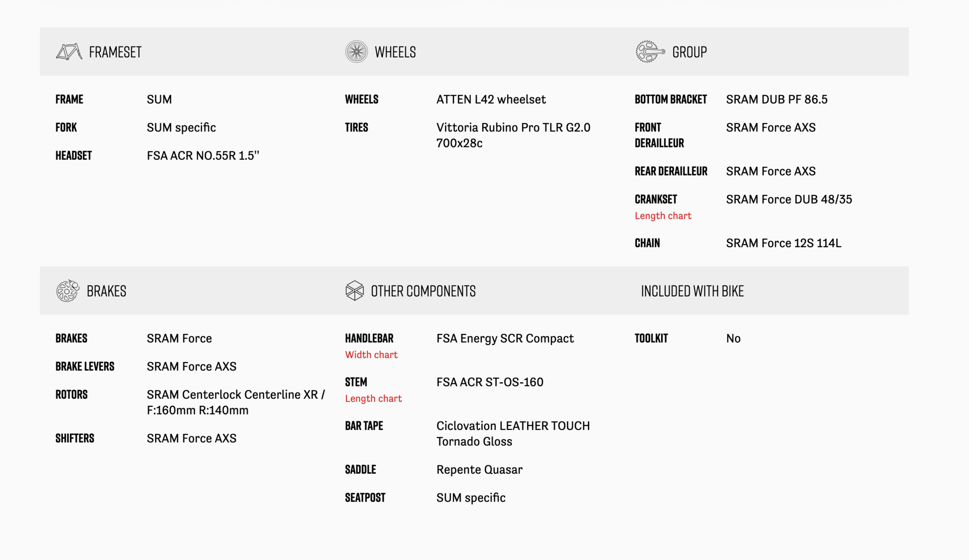Screen dimensions: 969x560
Task: Click the GROUP section heading
Action: [x=689, y=52]
